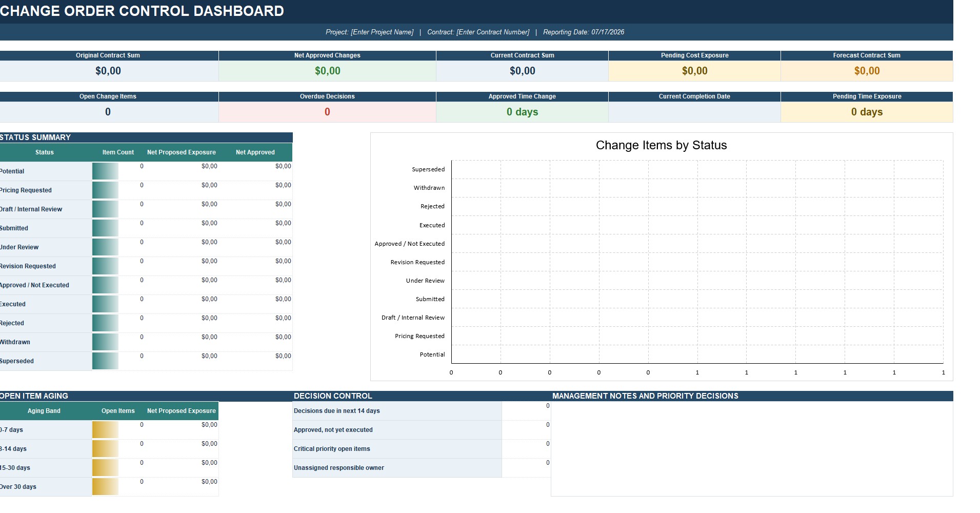Select the 0-7 days aging band row
The image size is (980, 513).
pyautogui.click(x=46, y=430)
